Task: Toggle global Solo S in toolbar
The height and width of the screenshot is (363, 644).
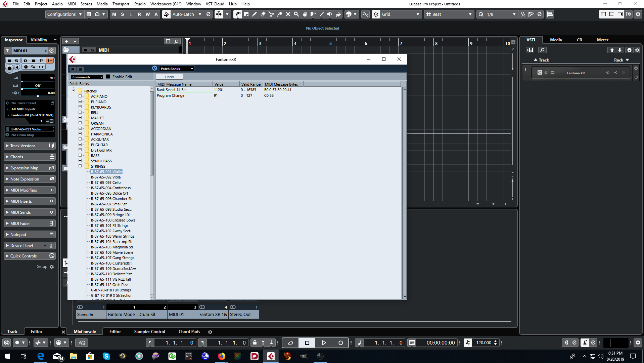Action: tap(123, 14)
